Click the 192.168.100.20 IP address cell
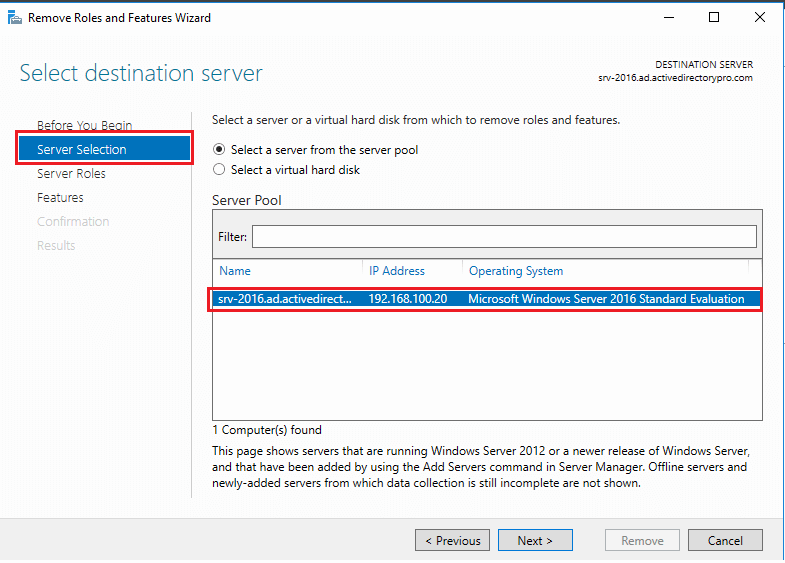785x563 pixels. click(x=408, y=299)
